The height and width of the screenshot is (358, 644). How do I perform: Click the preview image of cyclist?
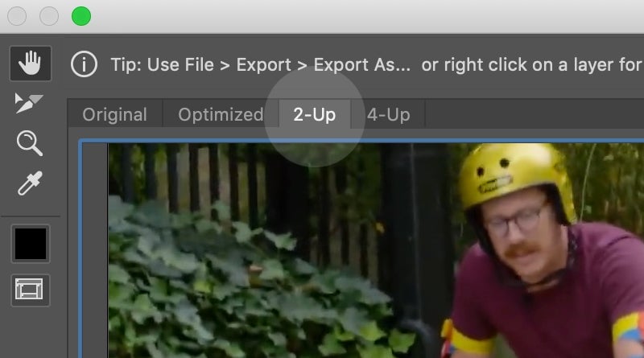pos(376,250)
